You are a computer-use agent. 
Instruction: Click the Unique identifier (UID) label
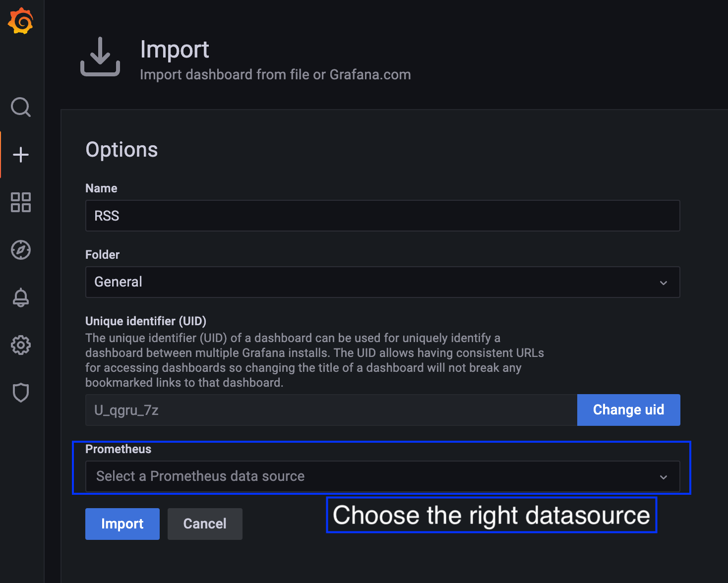click(146, 321)
